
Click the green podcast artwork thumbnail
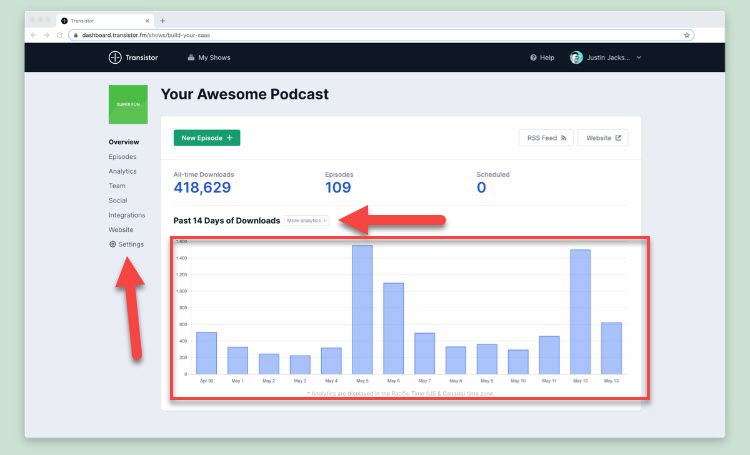tap(128, 104)
